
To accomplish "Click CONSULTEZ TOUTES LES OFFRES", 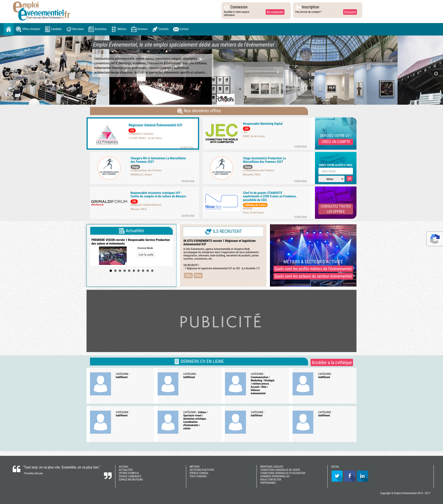I will pos(336,209).
